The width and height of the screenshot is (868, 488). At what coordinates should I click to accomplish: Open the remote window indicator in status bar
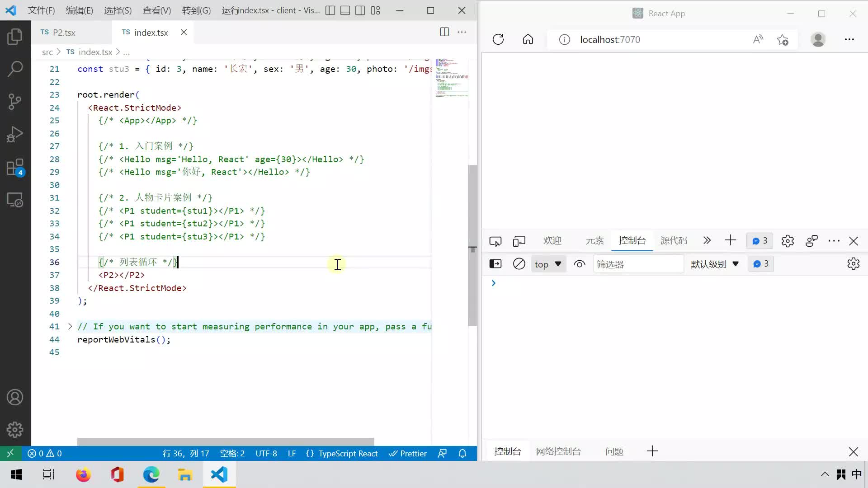click(x=10, y=453)
